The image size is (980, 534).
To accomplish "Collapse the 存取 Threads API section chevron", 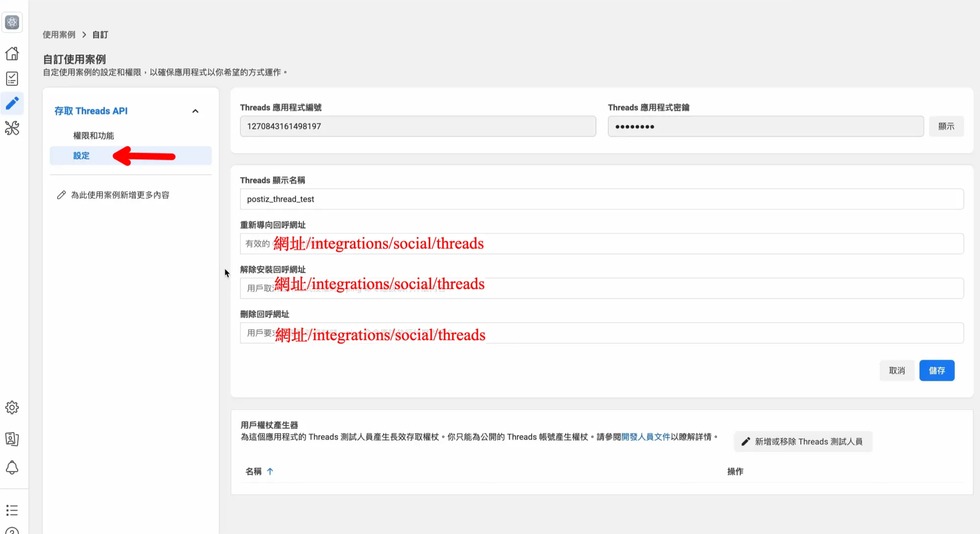I will point(196,111).
